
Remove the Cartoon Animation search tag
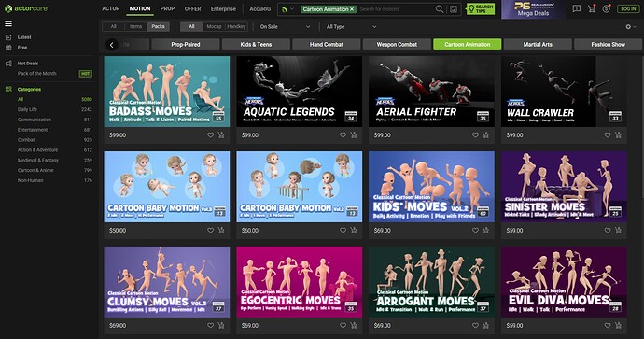pyautogui.click(x=352, y=9)
